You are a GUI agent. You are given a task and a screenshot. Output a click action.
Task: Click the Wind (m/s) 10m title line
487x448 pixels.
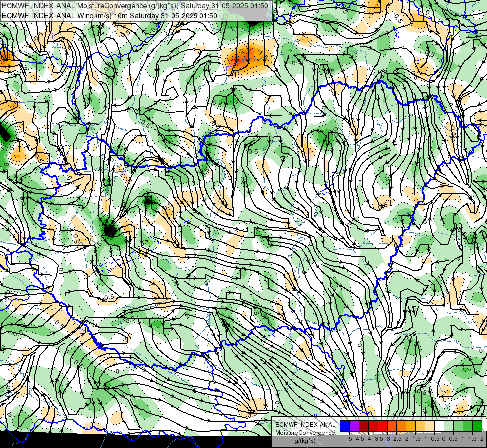(x=109, y=15)
